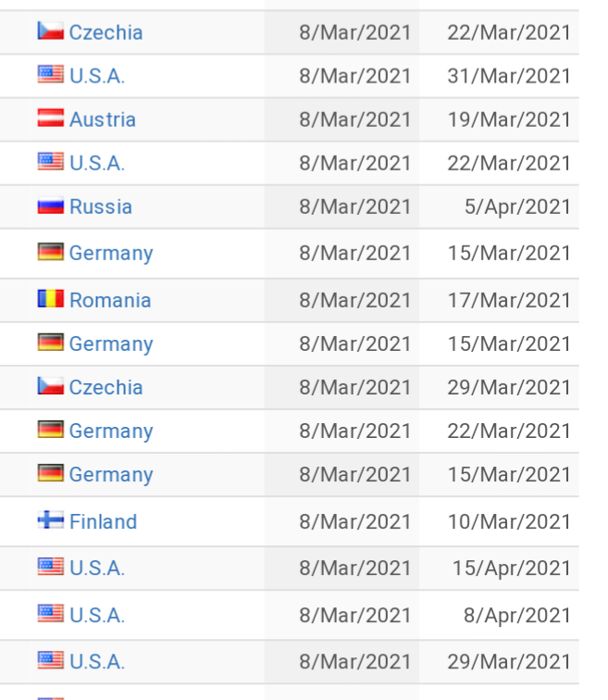Click Germany flag in 17/Mar-adjacent 22/Mar/2021 row

pyautogui.click(x=50, y=430)
